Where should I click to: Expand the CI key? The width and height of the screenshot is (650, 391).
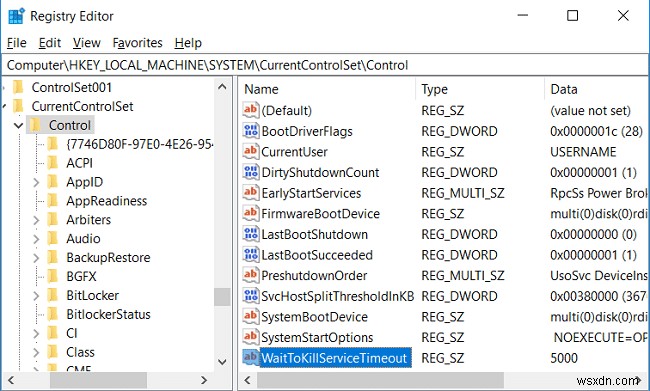click(36, 333)
